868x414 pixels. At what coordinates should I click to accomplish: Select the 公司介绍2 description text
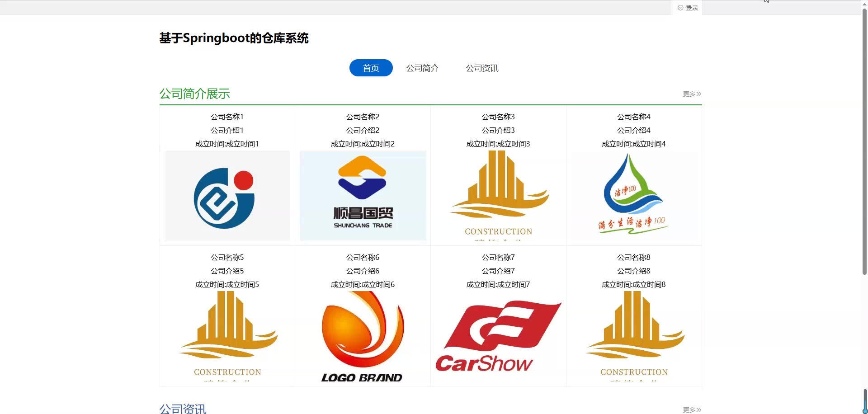363,130
